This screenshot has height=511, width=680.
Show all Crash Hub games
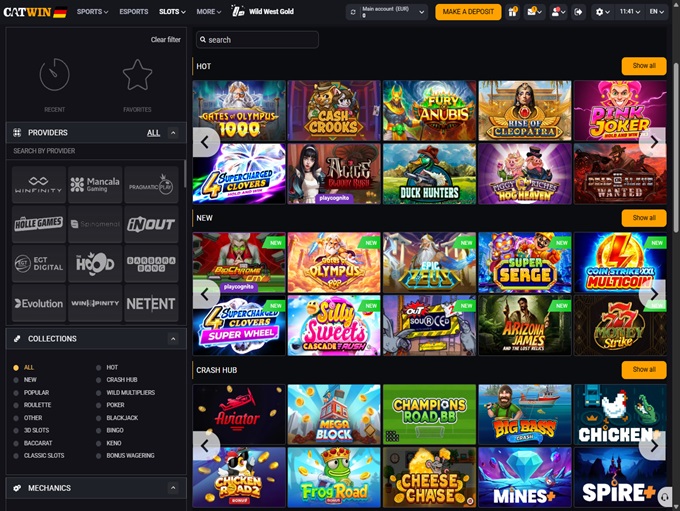point(644,370)
